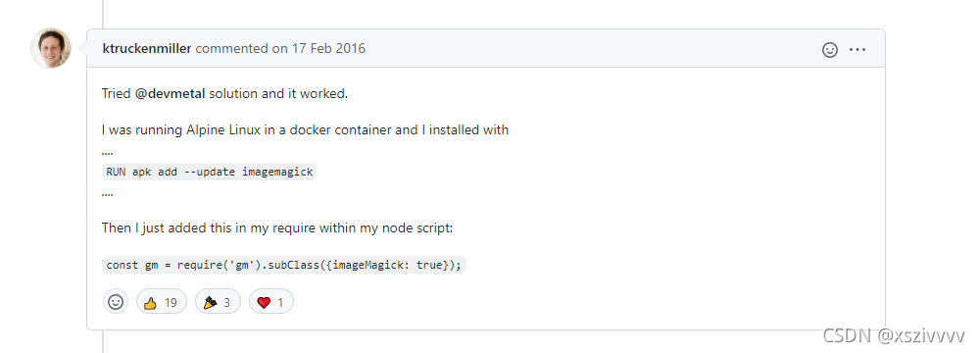Click the 'Alpine Linux in a docker container' sentence
The width and height of the screenshot is (980, 353).
[x=305, y=130]
